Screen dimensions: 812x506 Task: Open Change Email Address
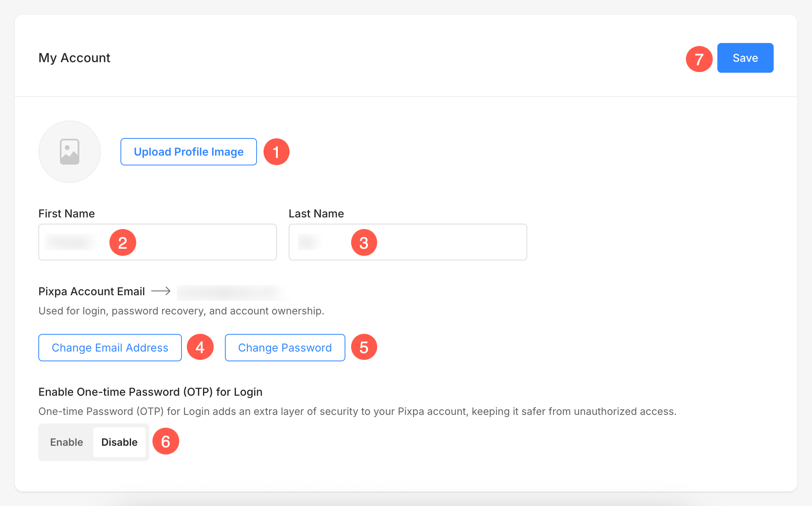110,348
